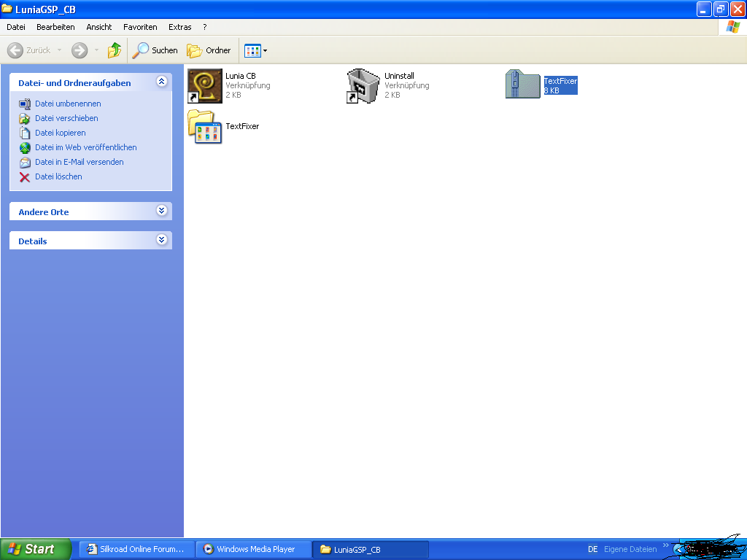Go back with the Zurück button
Viewport: 747px width, 560px height.
point(30,50)
